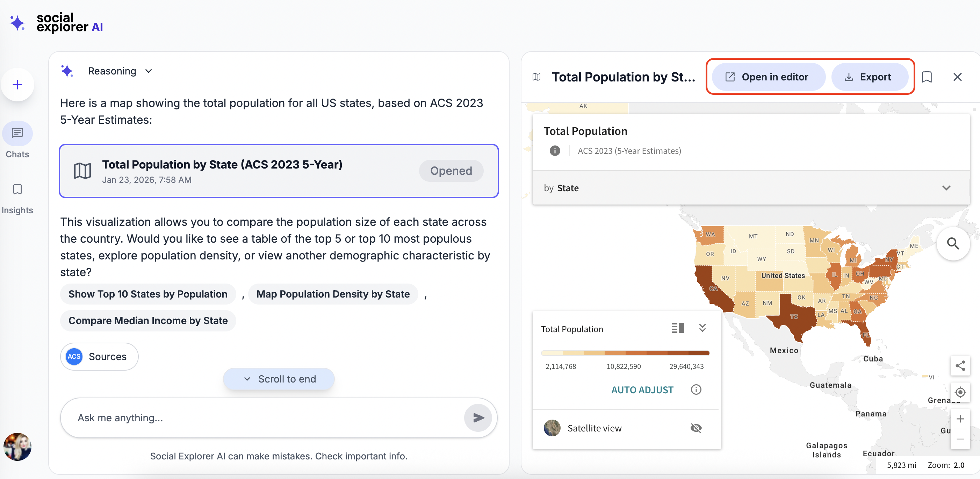Open the legend layout options icon
This screenshot has height=479, width=980.
tap(678, 328)
